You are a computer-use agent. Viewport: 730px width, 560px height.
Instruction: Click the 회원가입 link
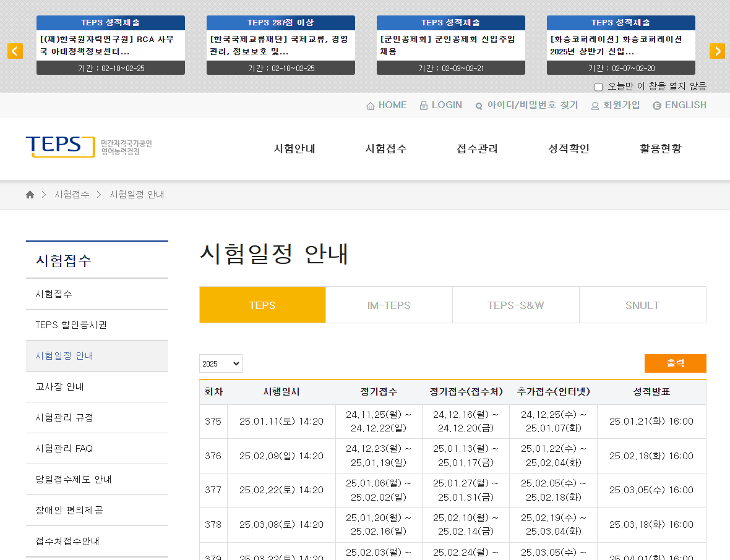[622, 105]
